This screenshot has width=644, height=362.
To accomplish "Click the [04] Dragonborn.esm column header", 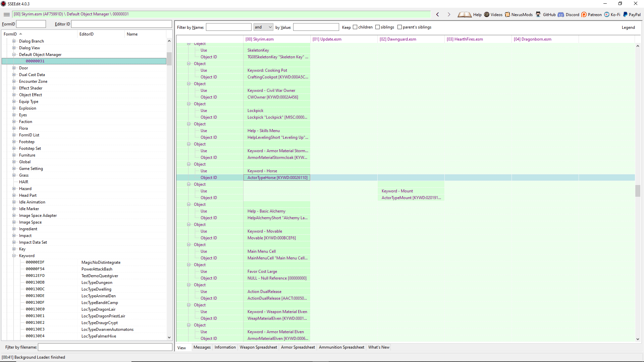I will click(545, 39).
